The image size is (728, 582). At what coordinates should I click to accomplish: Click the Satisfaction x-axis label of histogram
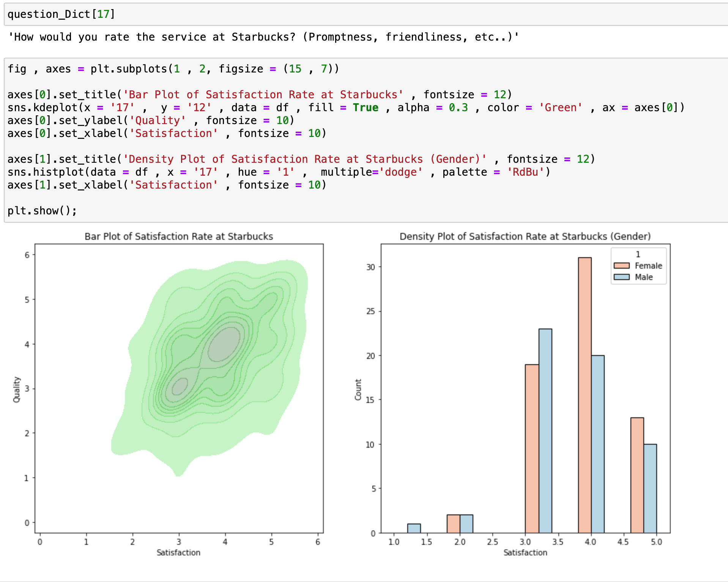[525, 552]
